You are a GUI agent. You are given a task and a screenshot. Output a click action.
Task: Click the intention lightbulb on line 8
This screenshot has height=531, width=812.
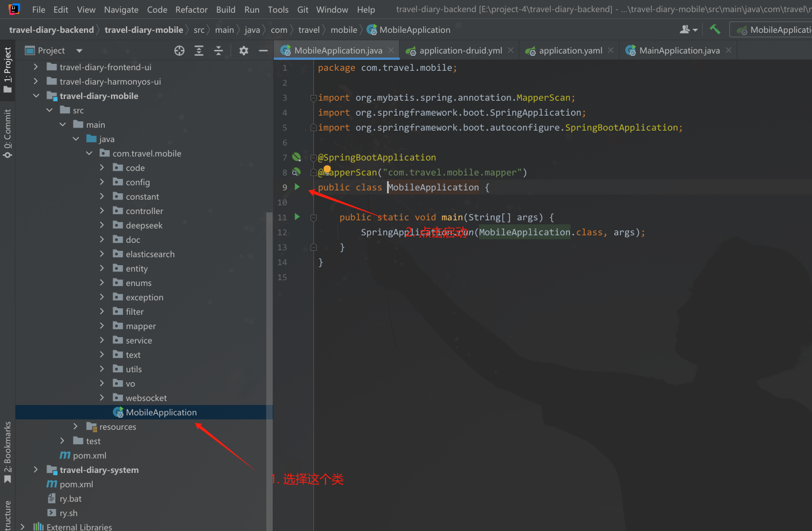click(x=327, y=169)
